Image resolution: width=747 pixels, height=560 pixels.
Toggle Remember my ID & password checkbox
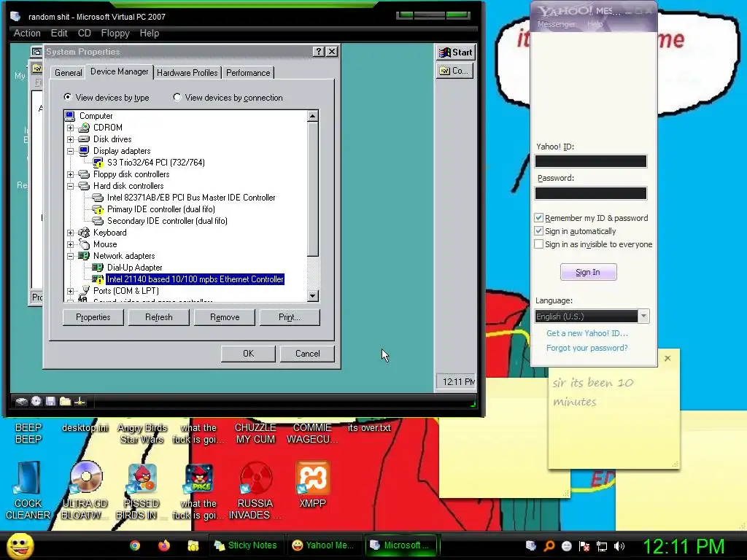[x=539, y=217]
